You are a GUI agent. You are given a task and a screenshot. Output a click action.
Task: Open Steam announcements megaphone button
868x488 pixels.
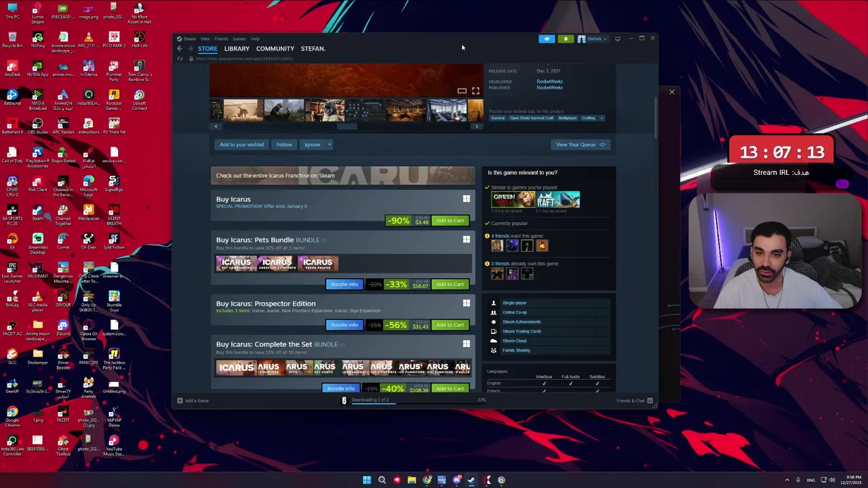coord(547,39)
